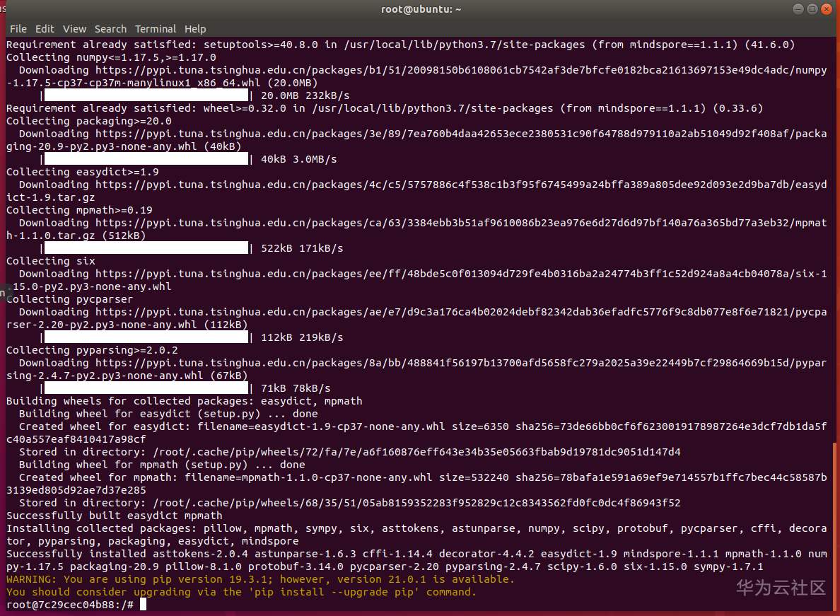Click the '40kB 3.0MB/s' speed text
This screenshot has height=616, width=840.
[x=299, y=159]
